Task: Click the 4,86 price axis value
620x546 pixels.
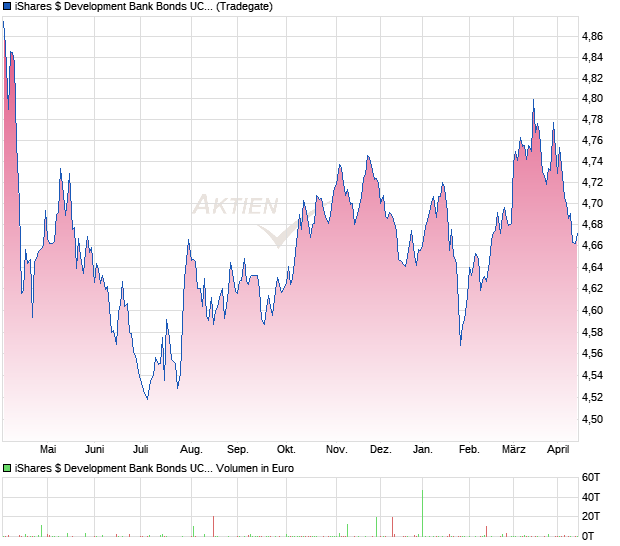Action: [x=592, y=37]
